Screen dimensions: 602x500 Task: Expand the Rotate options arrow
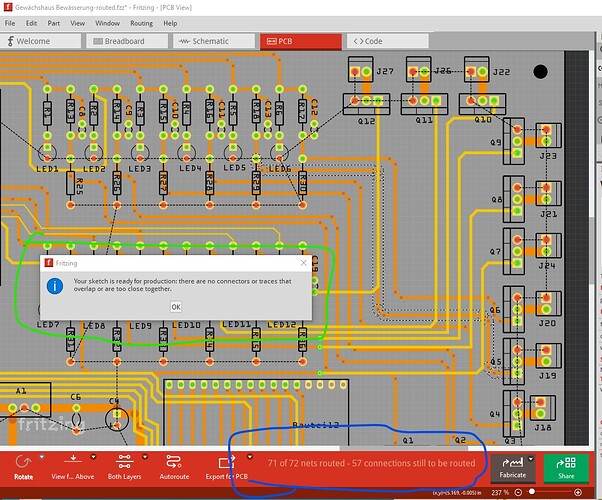[x=42, y=457]
